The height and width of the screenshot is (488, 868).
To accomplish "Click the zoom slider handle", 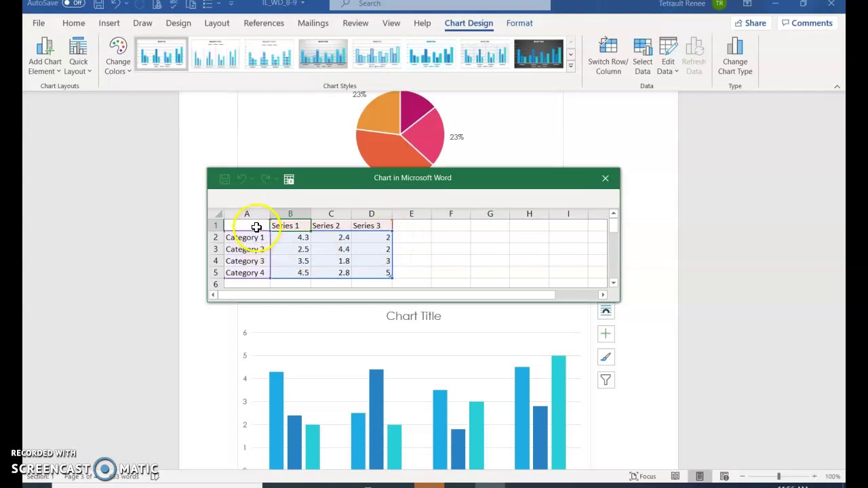I will click(x=778, y=476).
